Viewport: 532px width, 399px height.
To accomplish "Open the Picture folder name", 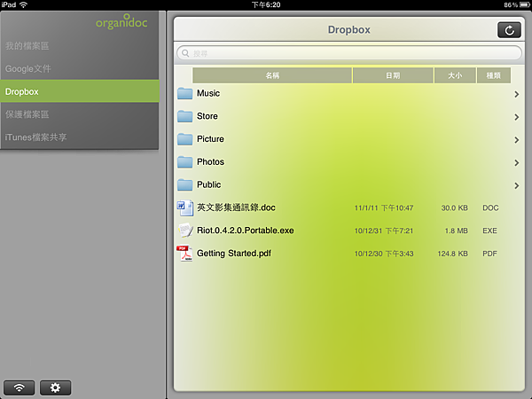I will coord(210,139).
